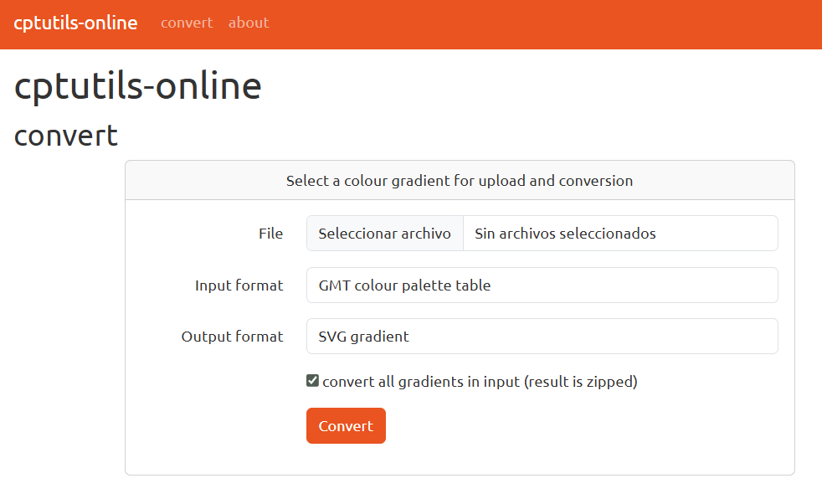Click blank card area below the Convert button
The height and width of the screenshot is (504, 822).
tap(459, 459)
